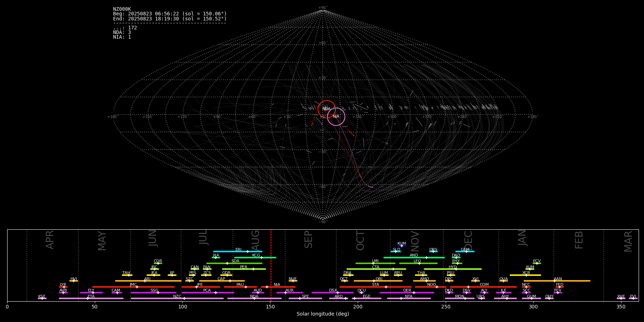This screenshot has height=322, width=644.
Task: Click the SDA shower label in timeline
Action: pyautogui.click(x=235, y=261)
